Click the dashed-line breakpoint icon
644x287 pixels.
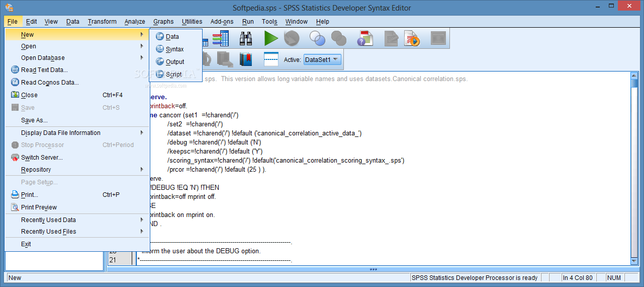pyautogui.click(x=271, y=59)
